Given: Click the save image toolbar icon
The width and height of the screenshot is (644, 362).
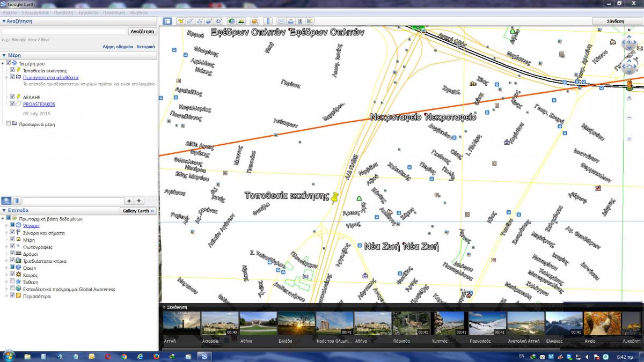Looking at the screenshot, I should tap(300, 21).
